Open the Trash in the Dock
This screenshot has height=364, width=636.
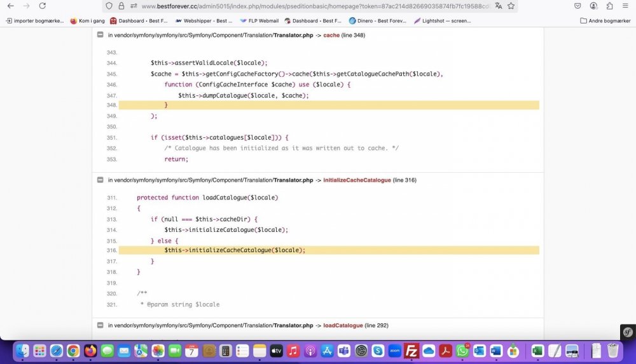coord(612,351)
